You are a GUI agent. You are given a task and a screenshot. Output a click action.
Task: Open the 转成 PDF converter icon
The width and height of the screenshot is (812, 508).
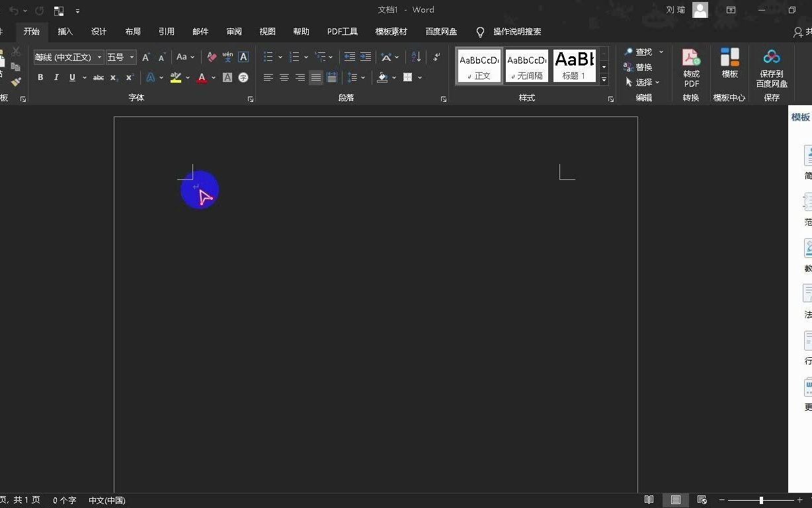(691, 68)
